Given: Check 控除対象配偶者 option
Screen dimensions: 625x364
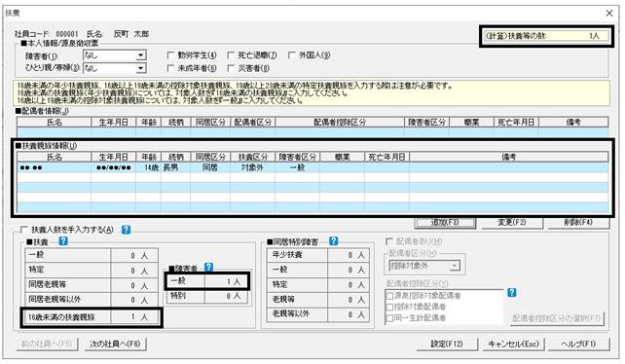Looking at the screenshot, I should click(389, 307).
